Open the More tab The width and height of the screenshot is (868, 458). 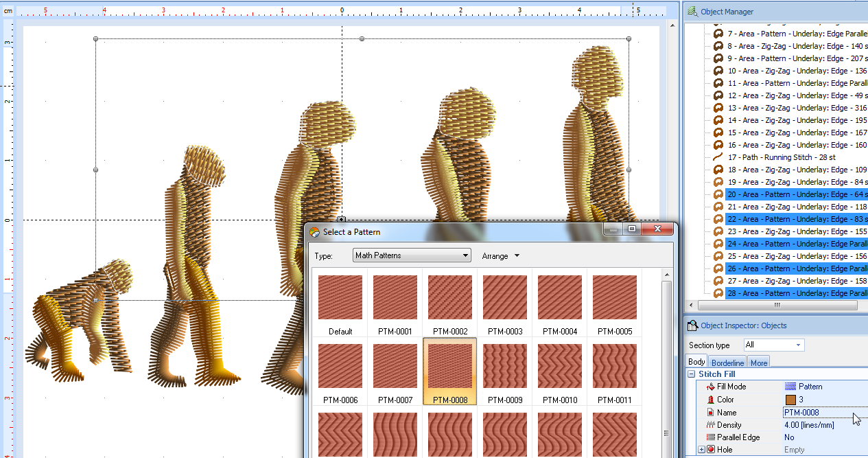[759, 363]
